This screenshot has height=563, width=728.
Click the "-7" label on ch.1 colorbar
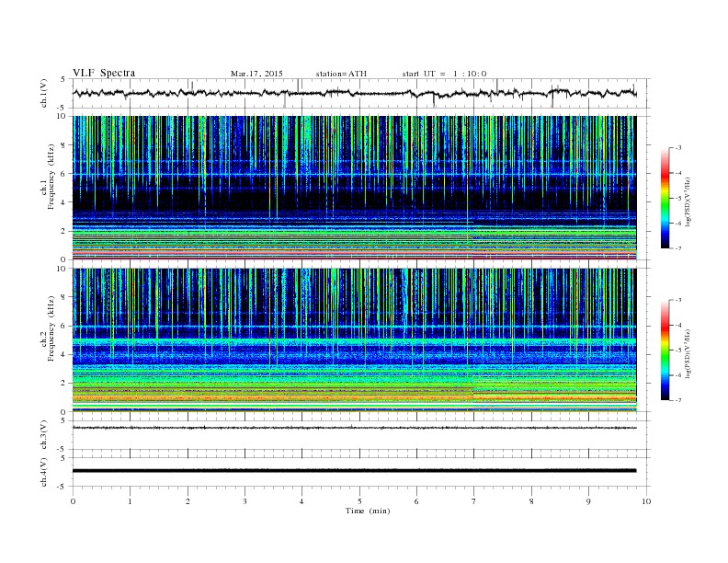pyautogui.click(x=678, y=248)
